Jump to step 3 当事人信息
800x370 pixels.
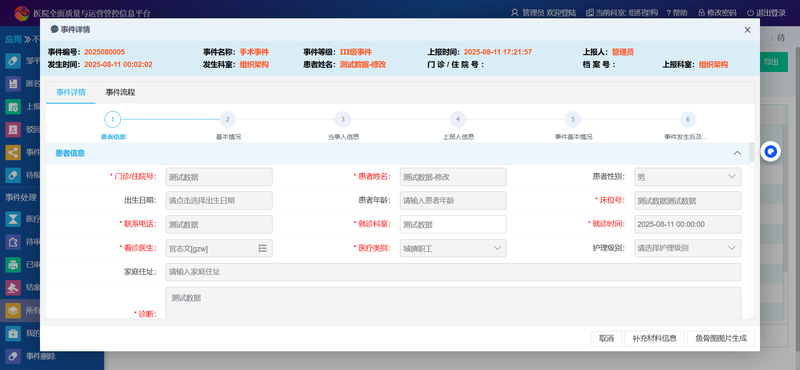pyautogui.click(x=343, y=119)
